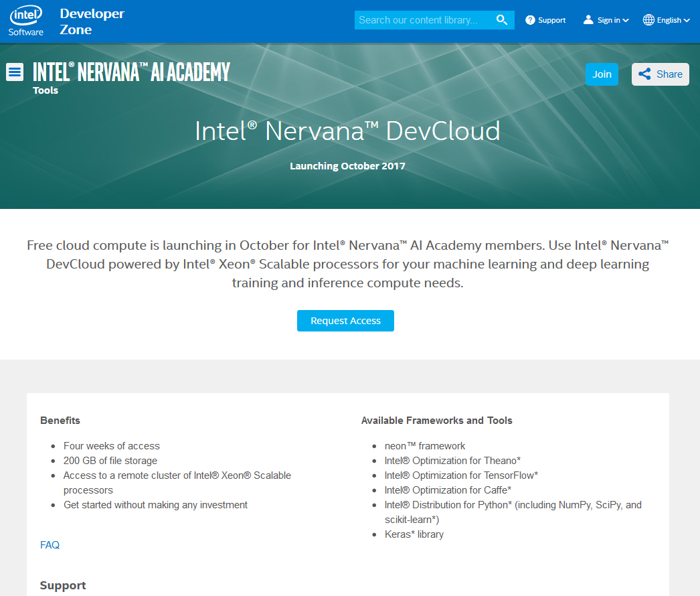Click the search magnifying glass icon
Viewport: 700px width, 596px height.
tap(502, 19)
